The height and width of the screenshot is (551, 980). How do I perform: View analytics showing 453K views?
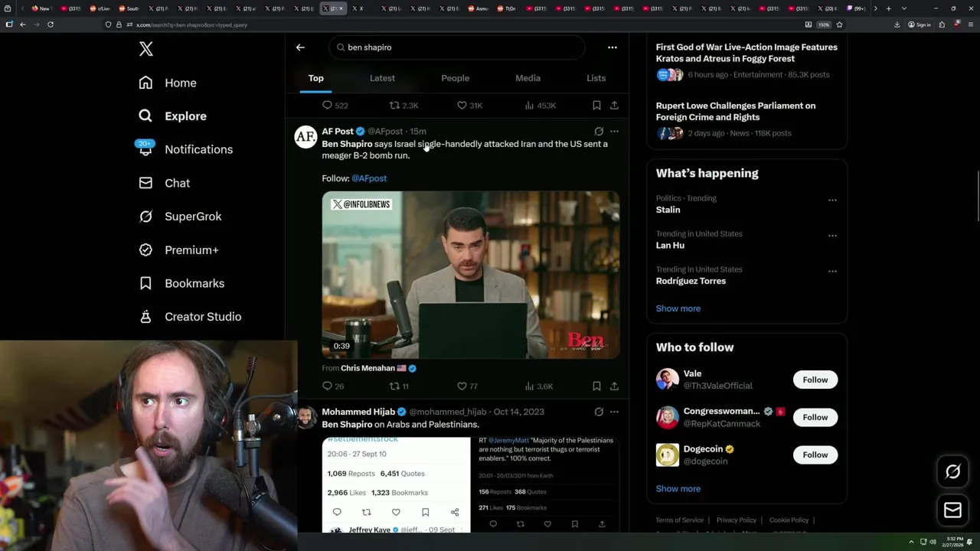(x=540, y=106)
